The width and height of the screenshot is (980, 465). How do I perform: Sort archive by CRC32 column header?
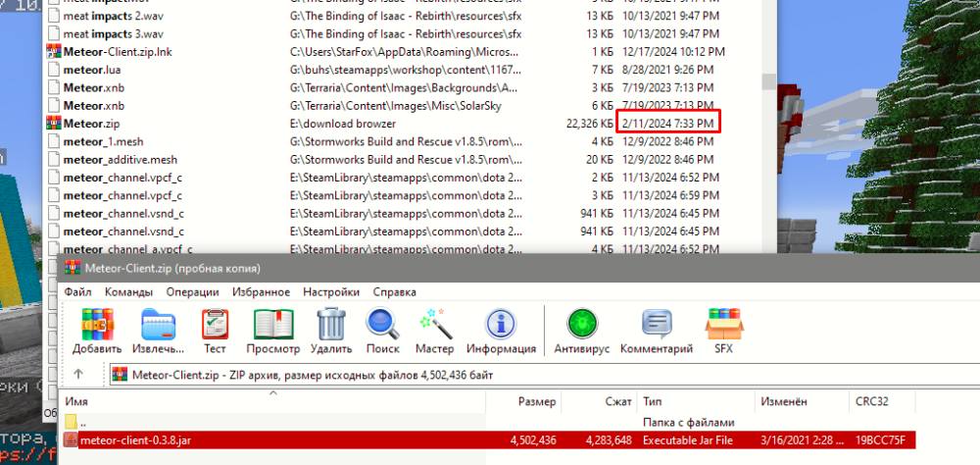882,401
